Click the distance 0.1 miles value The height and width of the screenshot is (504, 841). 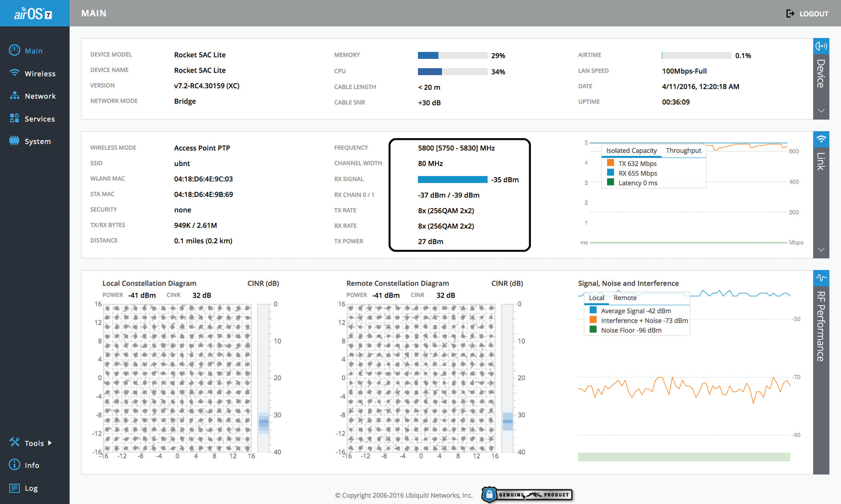[x=203, y=241]
